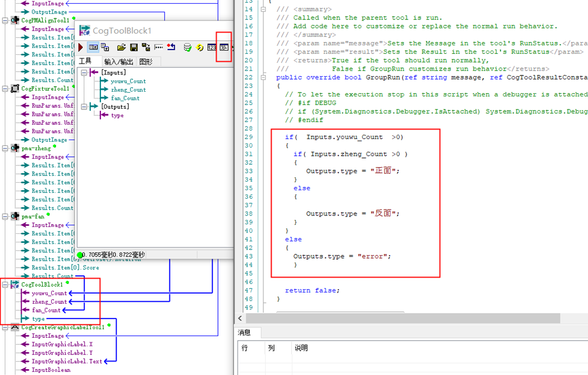
Task: Click the dotted selection icon in the toolbar
Action: click(159, 47)
